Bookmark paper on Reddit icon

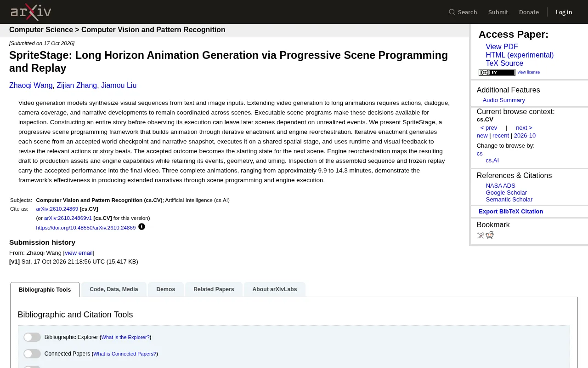coord(490,236)
